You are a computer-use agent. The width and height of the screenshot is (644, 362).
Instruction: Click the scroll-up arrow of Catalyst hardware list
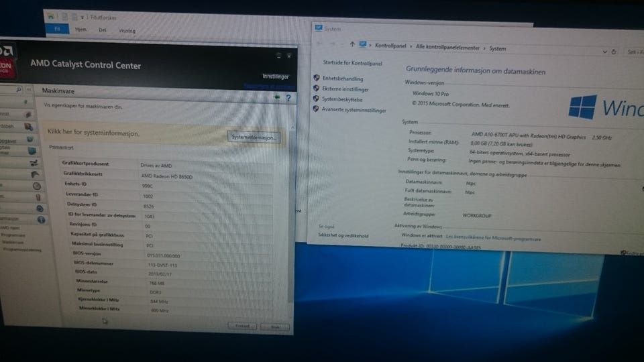(x=292, y=127)
